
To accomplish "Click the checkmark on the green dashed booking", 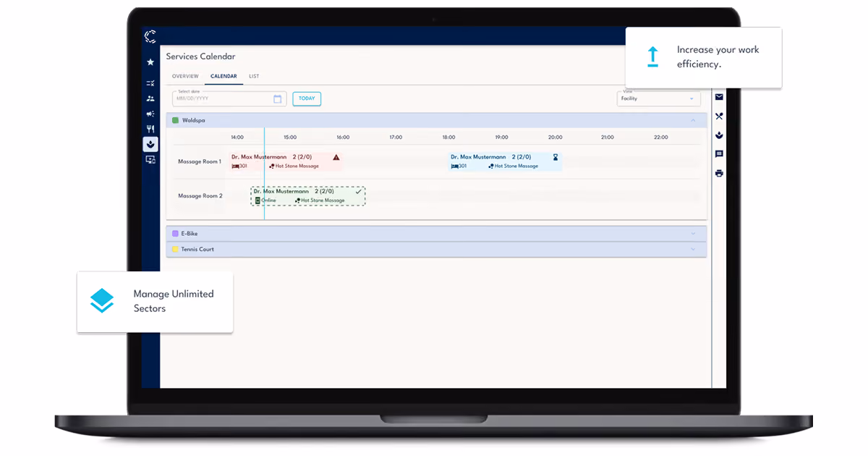I will pyautogui.click(x=358, y=192).
